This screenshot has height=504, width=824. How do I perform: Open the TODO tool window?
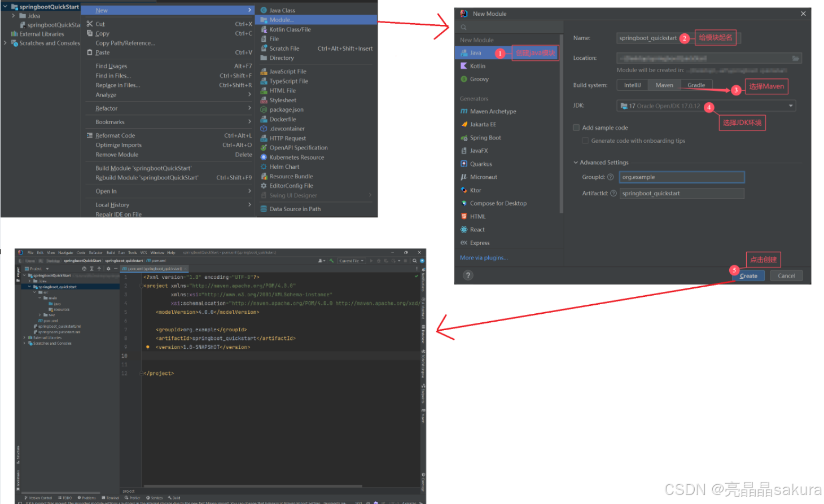point(67,497)
